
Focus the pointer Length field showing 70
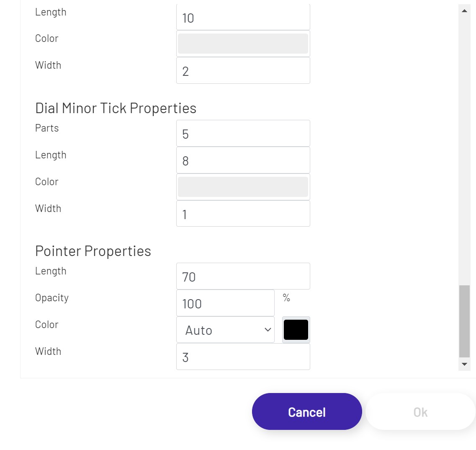coord(243,277)
